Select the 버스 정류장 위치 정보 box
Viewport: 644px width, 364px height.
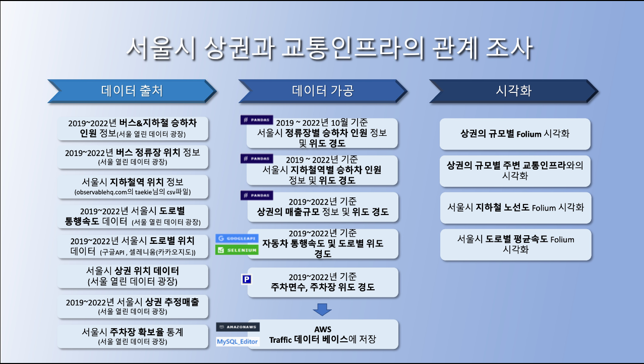click(x=133, y=157)
